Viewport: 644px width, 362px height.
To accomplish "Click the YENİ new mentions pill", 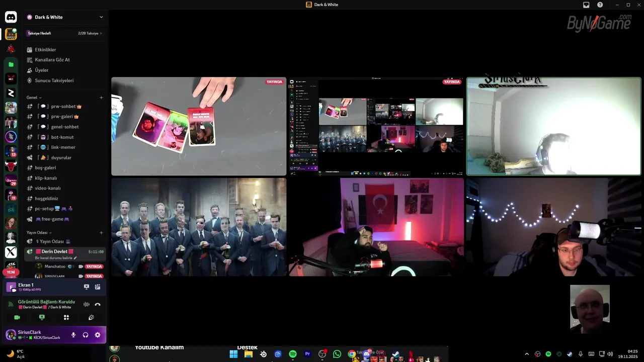I will point(11,272).
